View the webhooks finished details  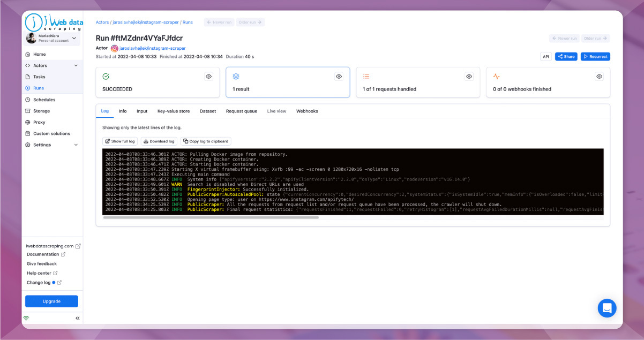click(x=599, y=76)
